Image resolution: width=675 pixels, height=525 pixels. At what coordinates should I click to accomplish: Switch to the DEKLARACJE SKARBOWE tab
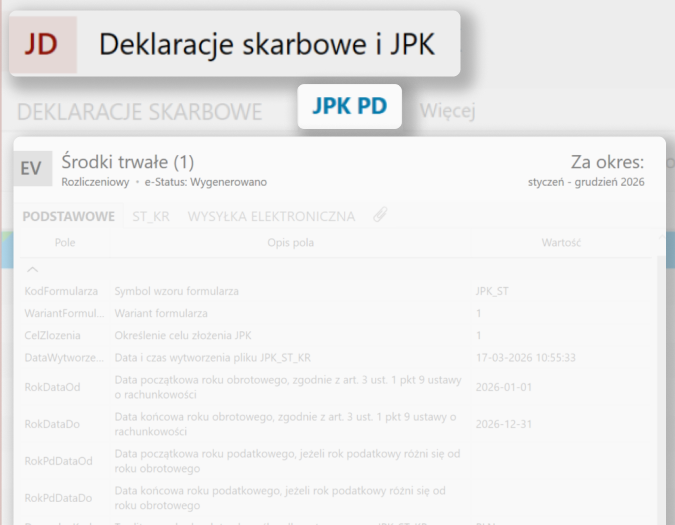[139, 110]
